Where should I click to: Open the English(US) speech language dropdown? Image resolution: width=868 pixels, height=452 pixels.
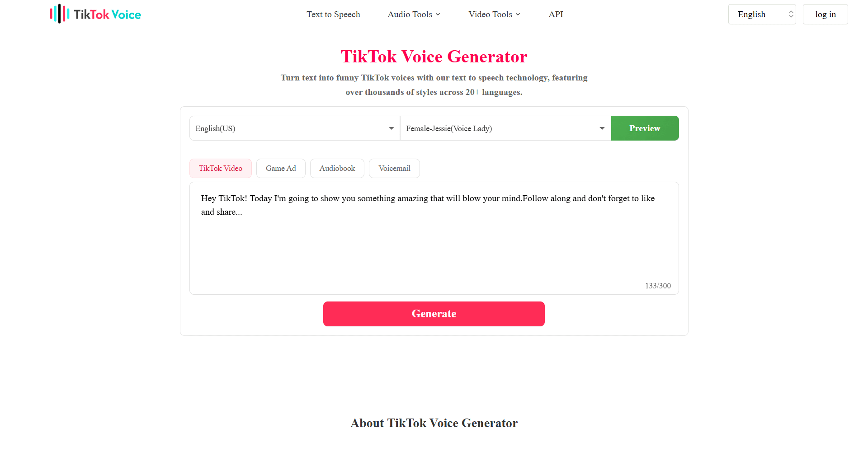click(294, 128)
